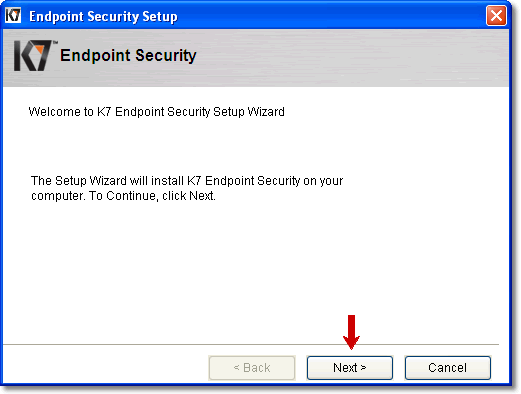The height and width of the screenshot is (394, 521).
Task: Click the large K7 logo in header banner
Action: pyautogui.click(x=33, y=55)
